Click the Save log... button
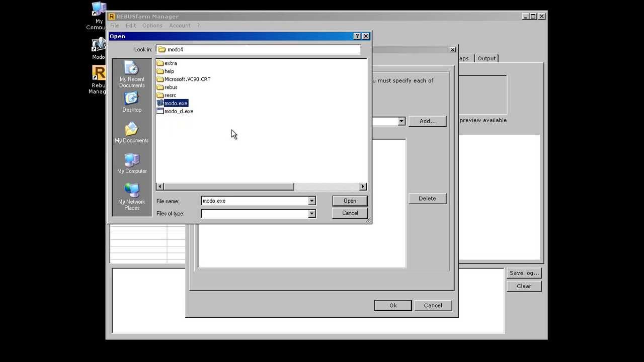This screenshot has width=644, height=362. click(524, 273)
